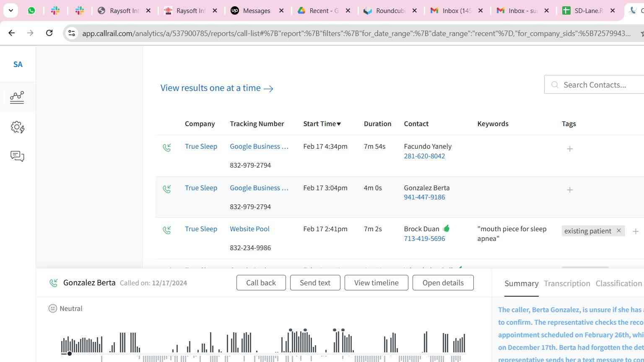
Task: Click the Contact column header
Action: 416,124
